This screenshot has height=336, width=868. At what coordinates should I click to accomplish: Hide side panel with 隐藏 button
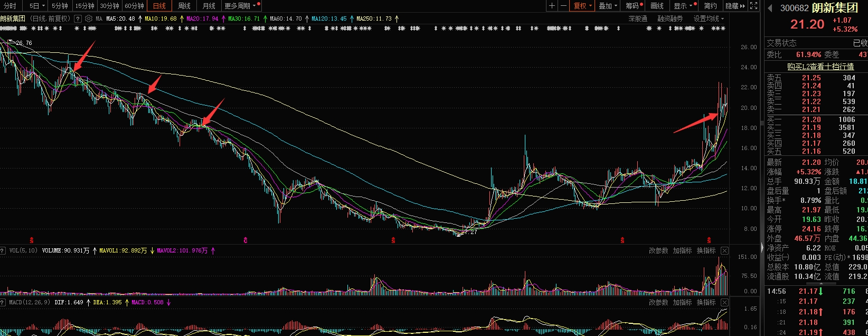pyautogui.click(x=735, y=6)
